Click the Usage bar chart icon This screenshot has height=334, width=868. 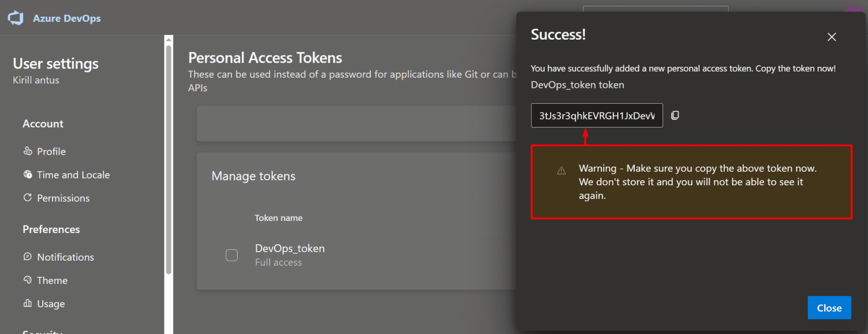28,303
